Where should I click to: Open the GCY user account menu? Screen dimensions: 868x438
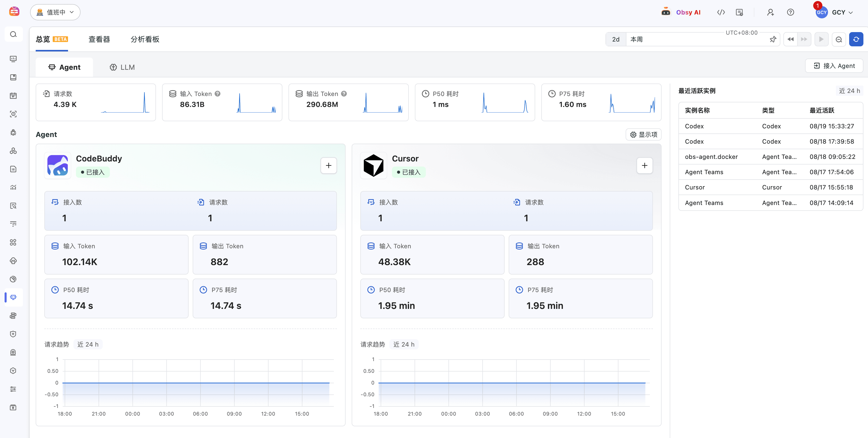[x=834, y=12]
